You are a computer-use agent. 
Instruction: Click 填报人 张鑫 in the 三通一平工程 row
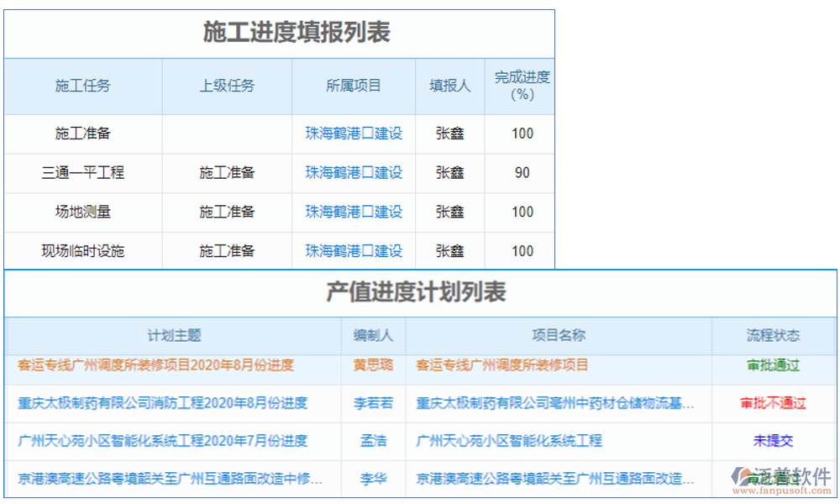[449, 173]
